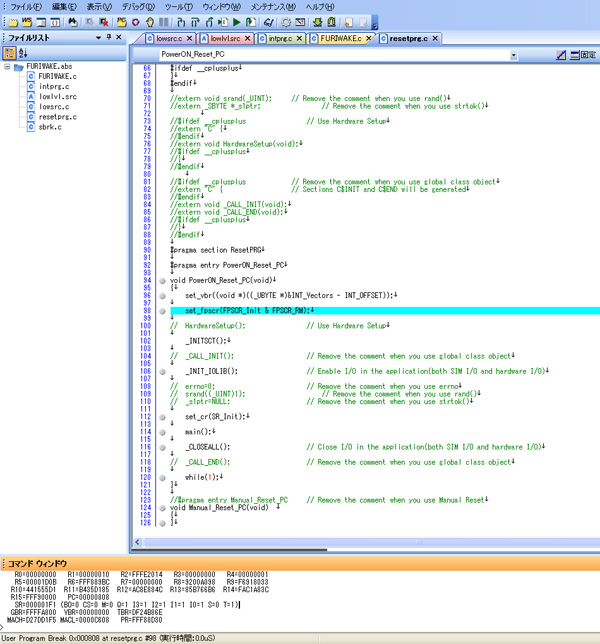Select lowlvl.src in the file list
Screen dimensions: 600x644
(58, 97)
